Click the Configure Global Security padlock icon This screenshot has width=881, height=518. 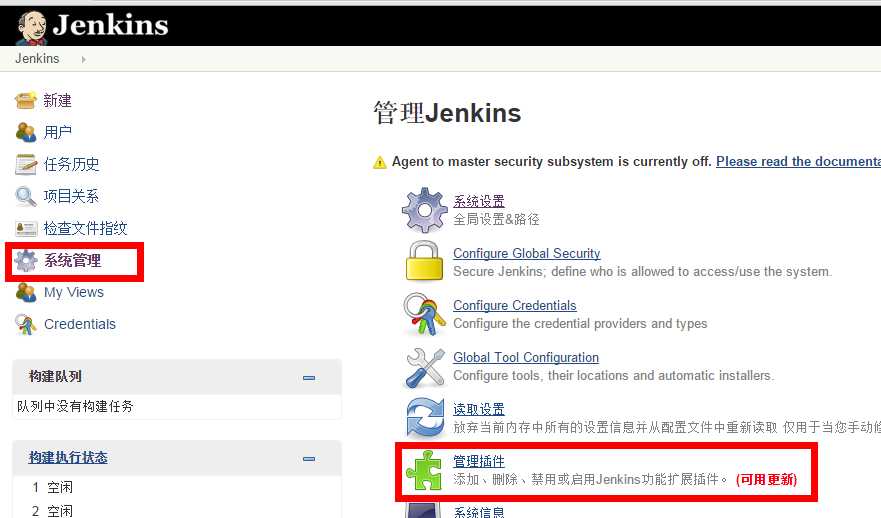424,261
